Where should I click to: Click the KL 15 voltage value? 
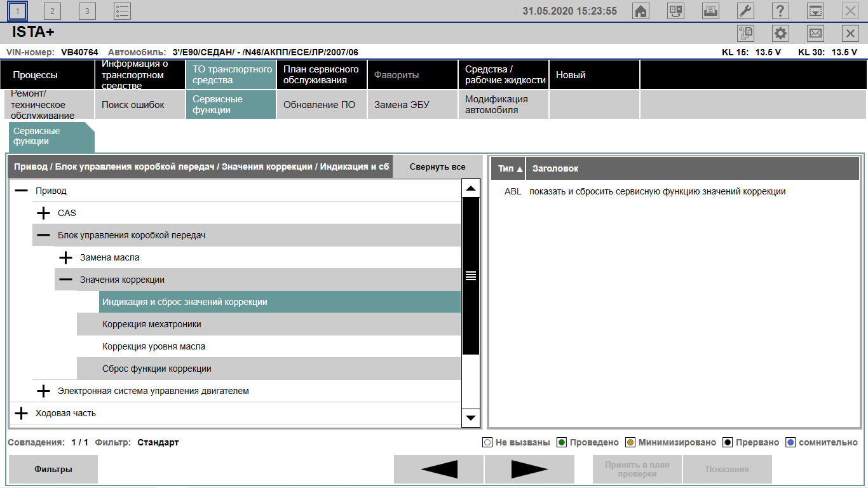[768, 52]
